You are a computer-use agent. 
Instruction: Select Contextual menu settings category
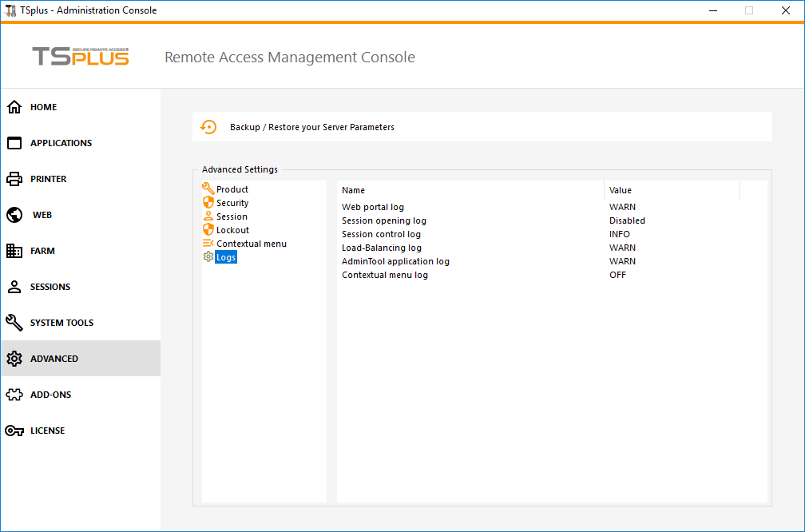[x=251, y=244]
